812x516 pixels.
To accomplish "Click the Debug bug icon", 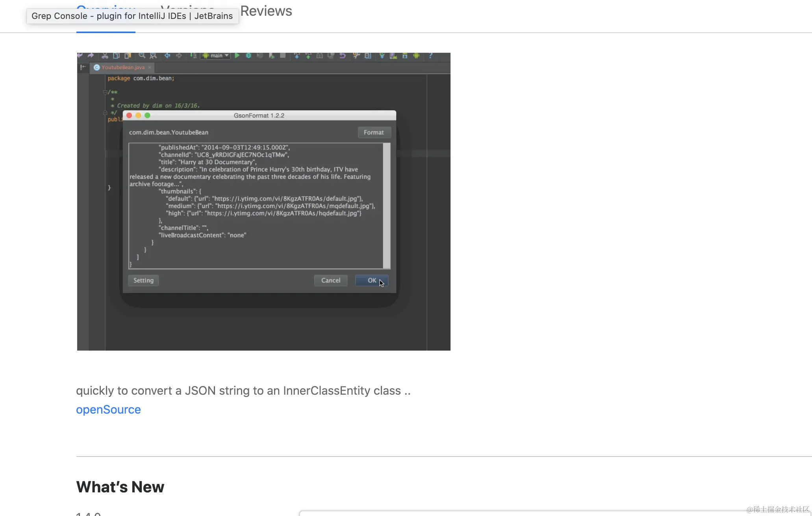I will click(248, 56).
